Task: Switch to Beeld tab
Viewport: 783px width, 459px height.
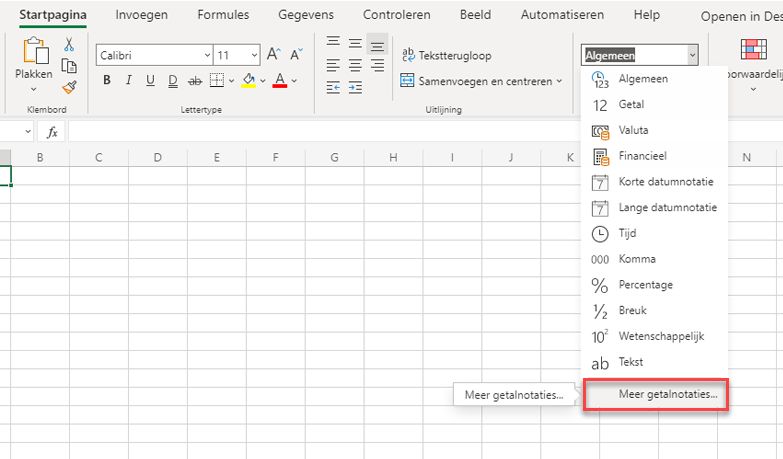Action: pyautogui.click(x=475, y=15)
